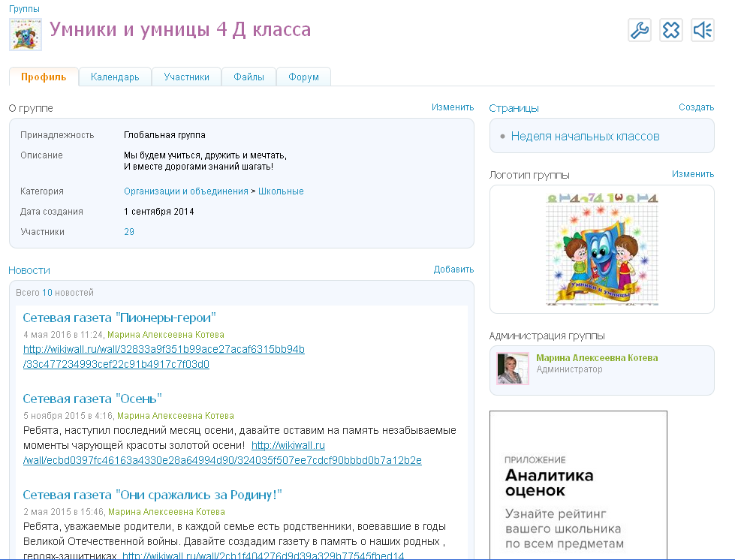Click the small group avatar beside title
The image size is (735, 560).
(25, 35)
